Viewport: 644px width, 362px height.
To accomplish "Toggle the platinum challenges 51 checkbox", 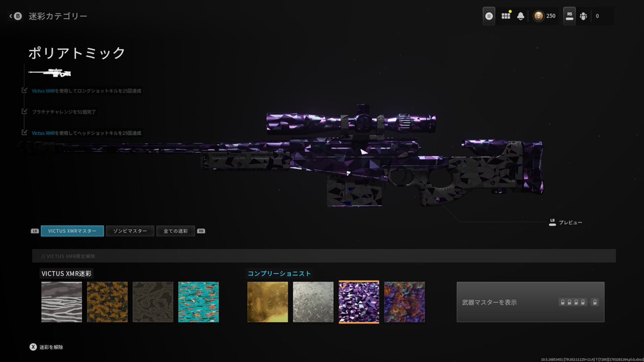I will click(x=24, y=111).
